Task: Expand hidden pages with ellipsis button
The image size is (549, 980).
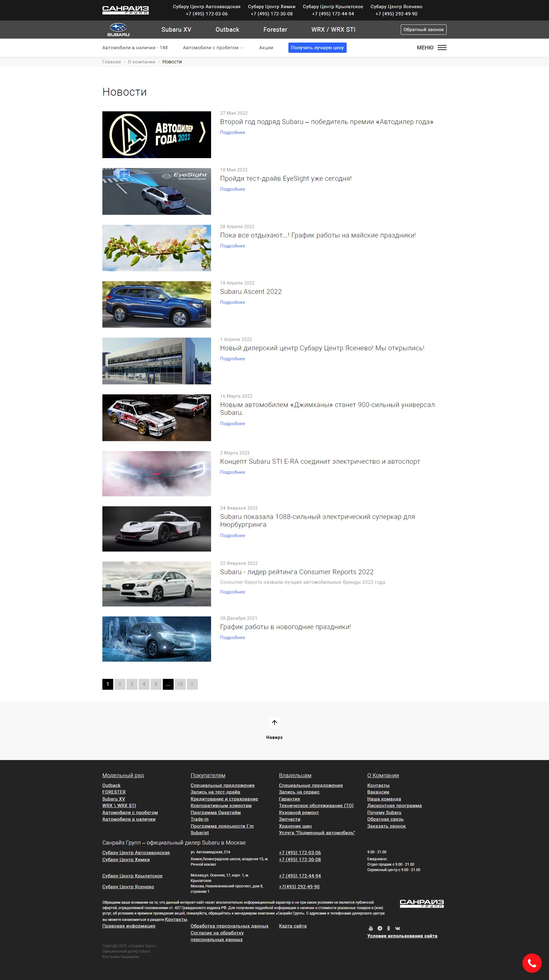Action: point(168,684)
